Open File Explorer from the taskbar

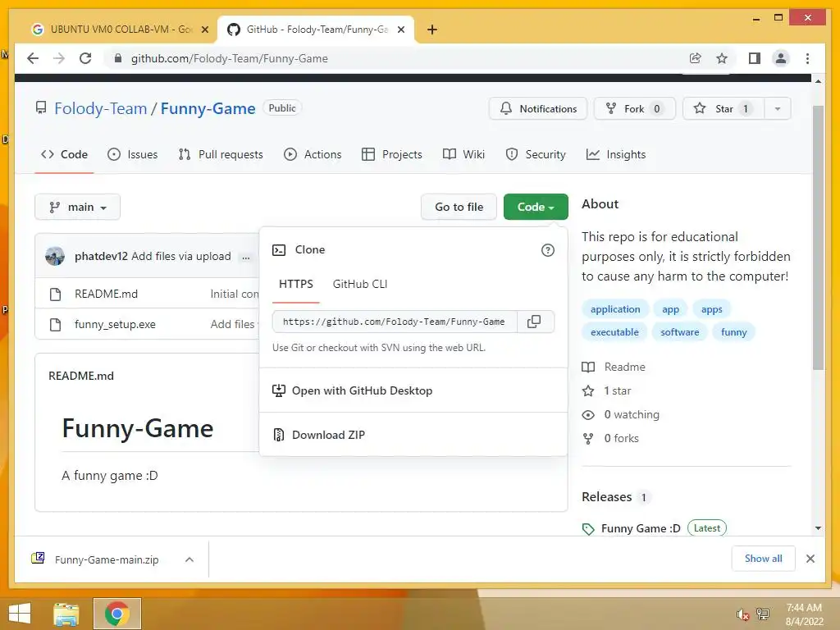pos(66,614)
